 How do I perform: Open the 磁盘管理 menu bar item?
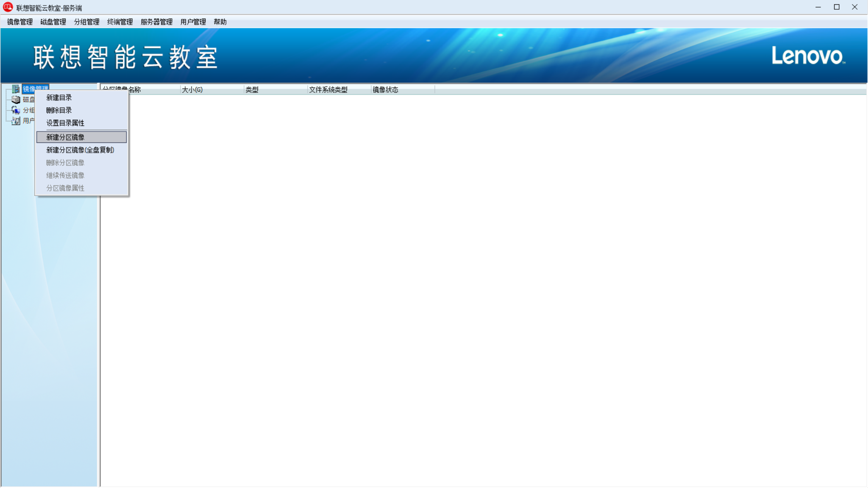pos(53,22)
